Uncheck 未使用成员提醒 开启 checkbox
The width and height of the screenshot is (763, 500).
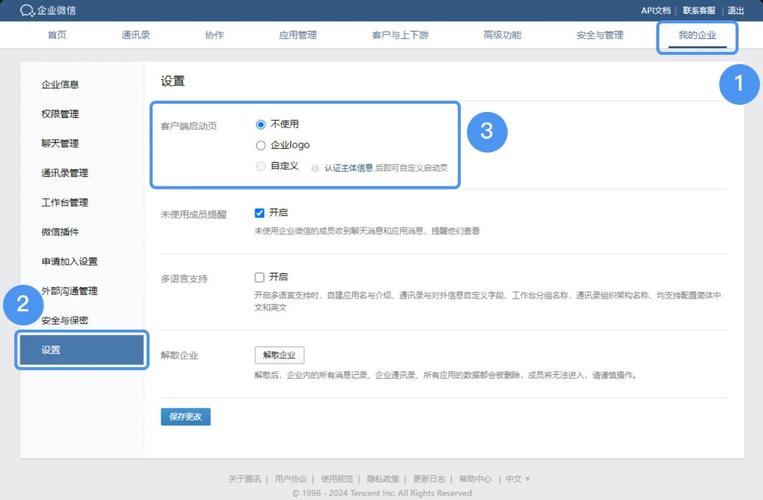pyautogui.click(x=259, y=213)
